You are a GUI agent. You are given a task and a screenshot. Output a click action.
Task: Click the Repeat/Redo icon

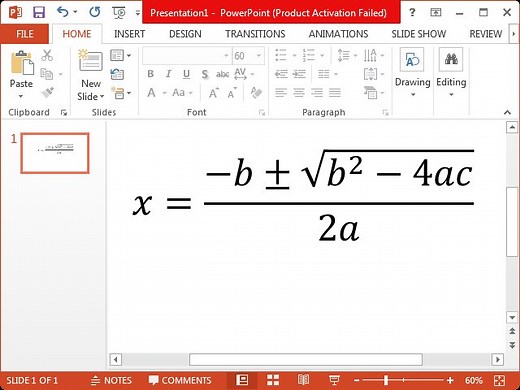coord(95,12)
